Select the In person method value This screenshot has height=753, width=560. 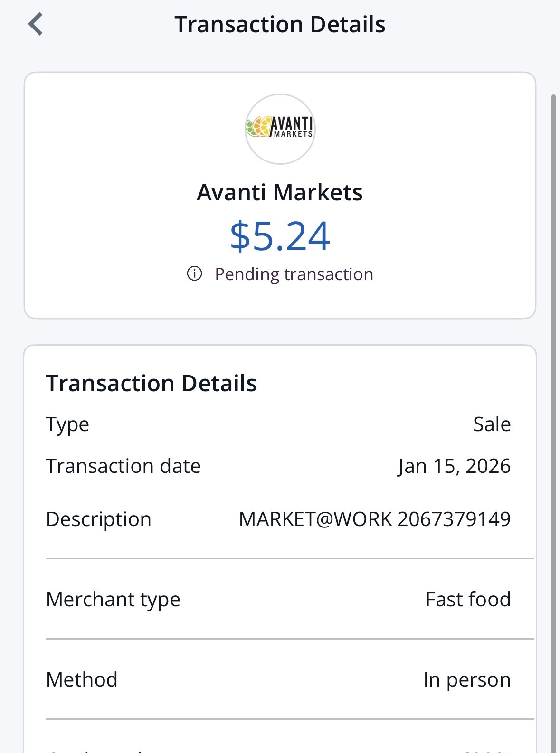467,679
